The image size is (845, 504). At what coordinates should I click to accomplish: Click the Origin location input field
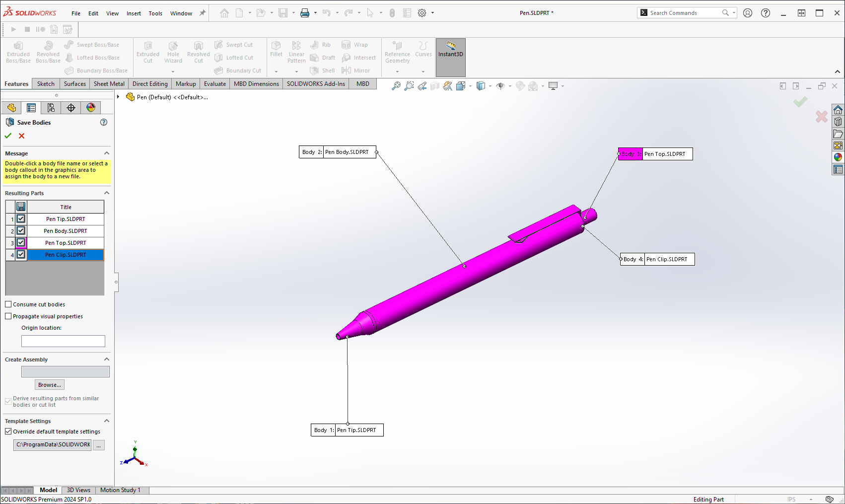63,341
